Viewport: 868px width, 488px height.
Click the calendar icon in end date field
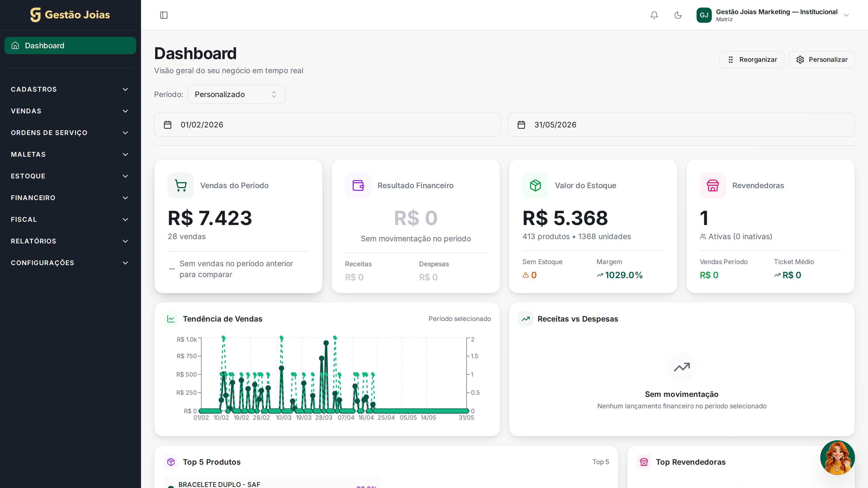point(521,125)
